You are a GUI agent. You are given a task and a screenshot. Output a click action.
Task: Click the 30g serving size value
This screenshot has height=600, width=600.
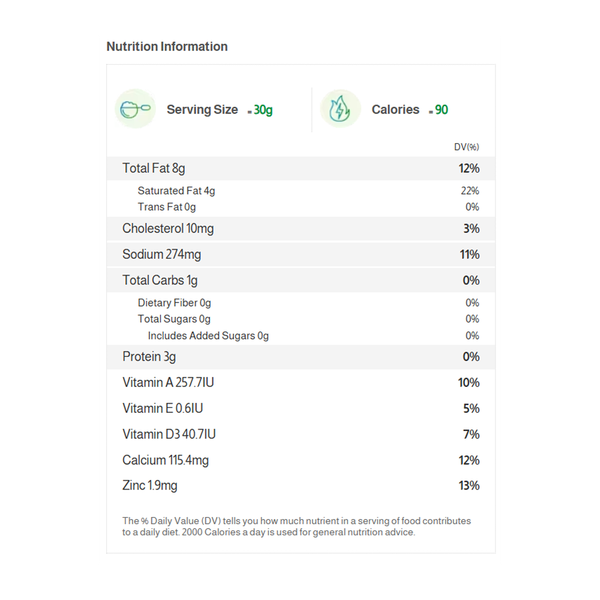tap(263, 110)
